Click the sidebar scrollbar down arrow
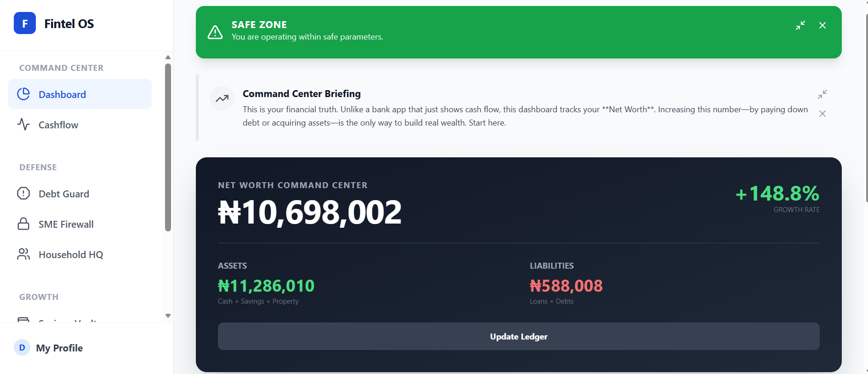This screenshot has height=374, width=868. 168,316
